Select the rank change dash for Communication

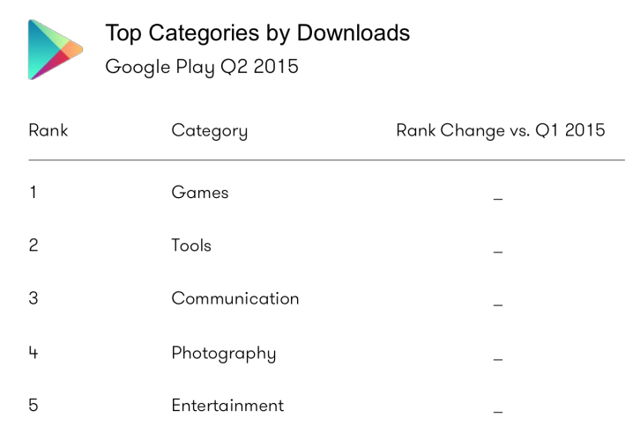pyautogui.click(x=498, y=305)
